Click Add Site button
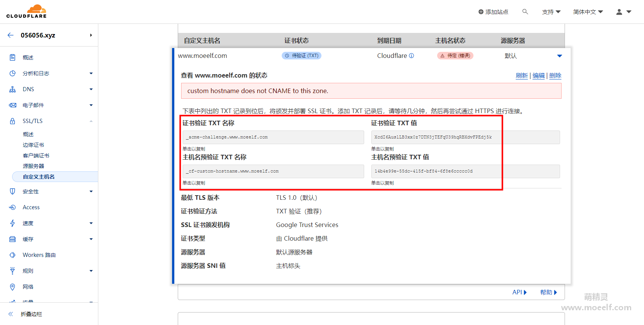 pos(493,12)
